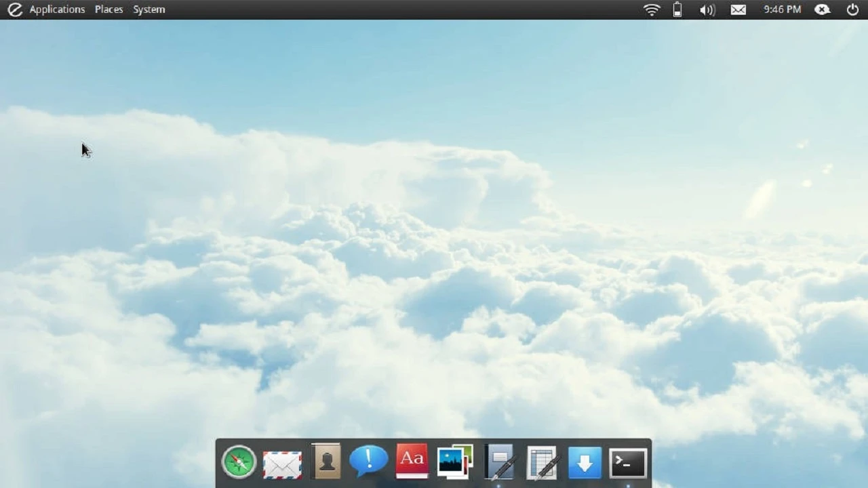Launch the Terminal from the dock
Viewport: 868px width, 488px height.
click(628, 463)
